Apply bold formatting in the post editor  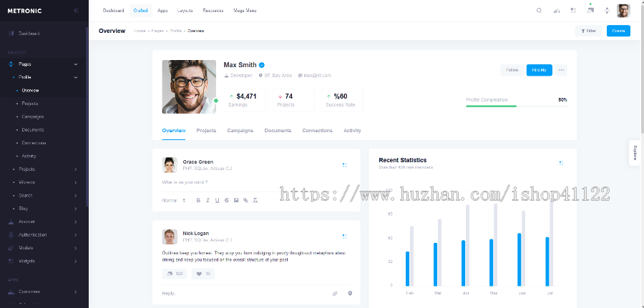click(x=198, y=201)
